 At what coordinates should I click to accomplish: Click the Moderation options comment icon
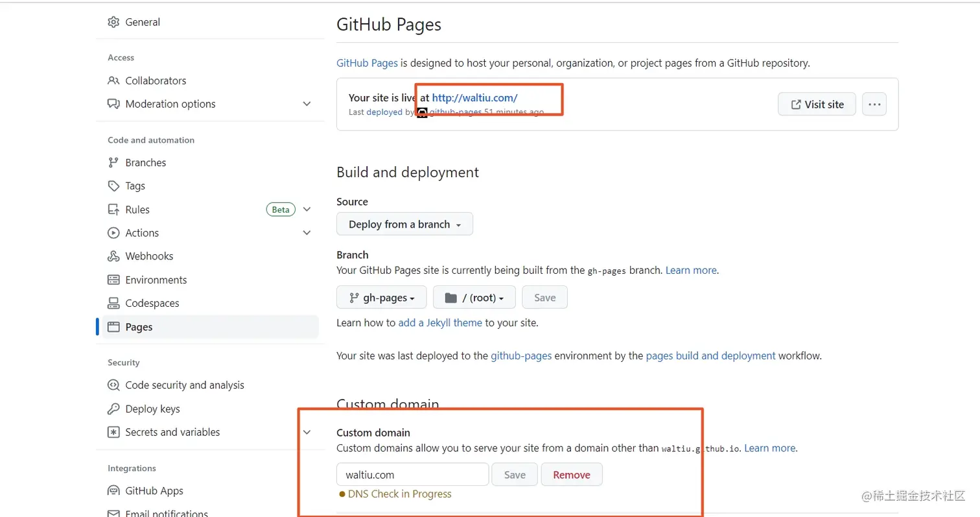113,104
